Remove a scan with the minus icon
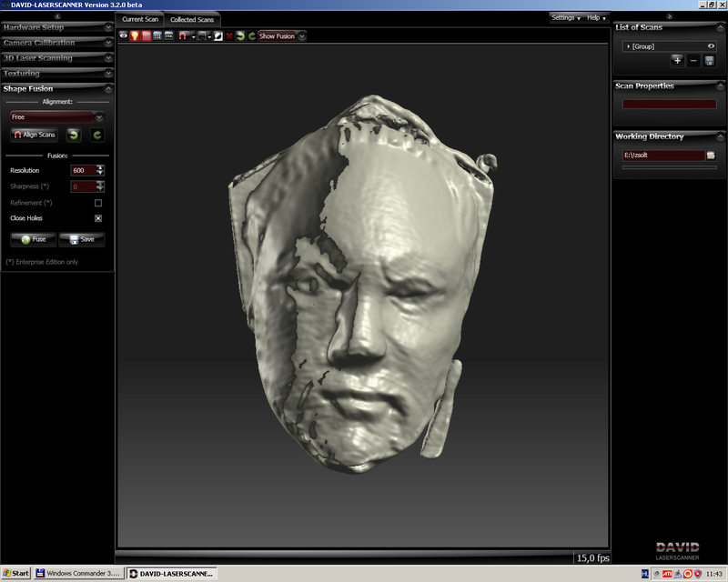Viewport: 728px width, 582px height. [693, 60]
